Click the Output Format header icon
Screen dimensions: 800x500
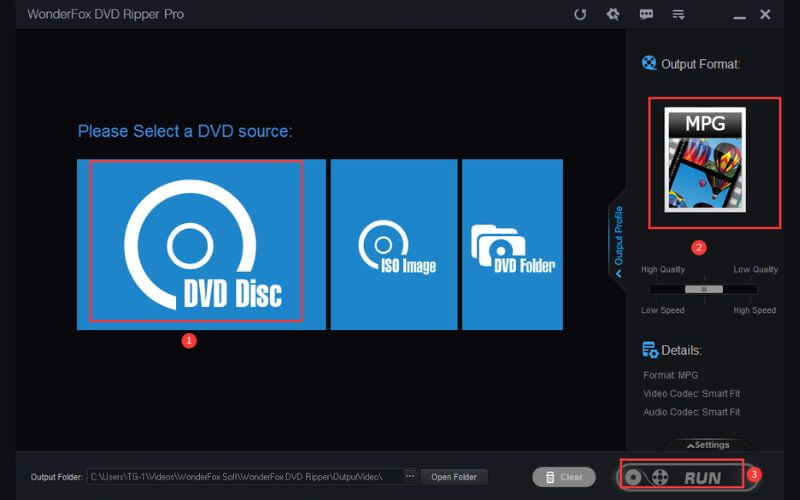(x=650, y=64)
